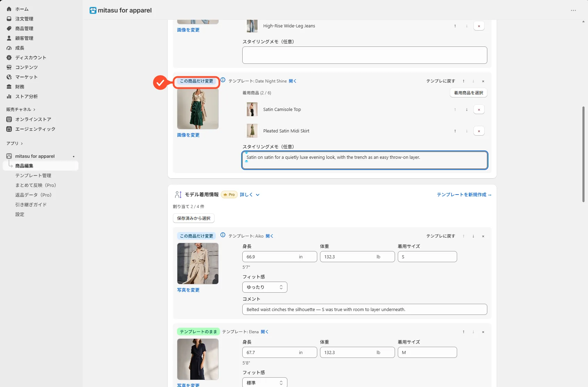Open 返品データ（Pro）sidebar item
The height and width of the screenshot is (387, 588).
33,195
